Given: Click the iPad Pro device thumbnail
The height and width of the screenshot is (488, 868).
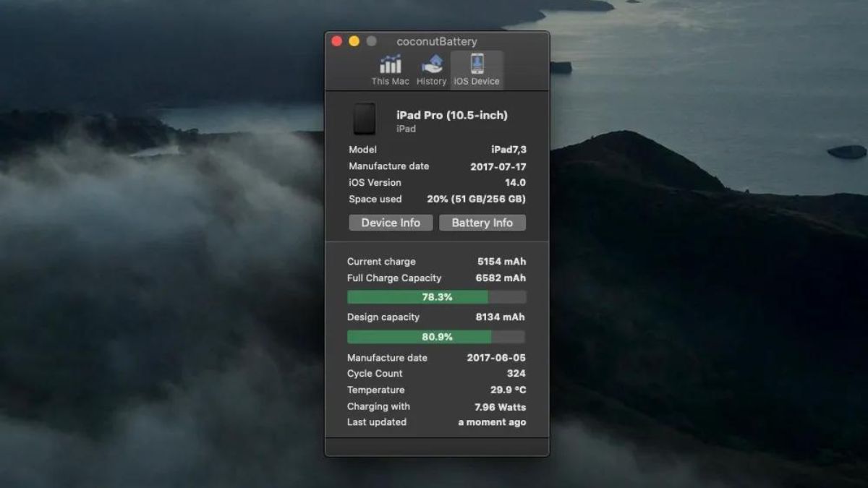Looking at the screenshot, I should (365, 119).
